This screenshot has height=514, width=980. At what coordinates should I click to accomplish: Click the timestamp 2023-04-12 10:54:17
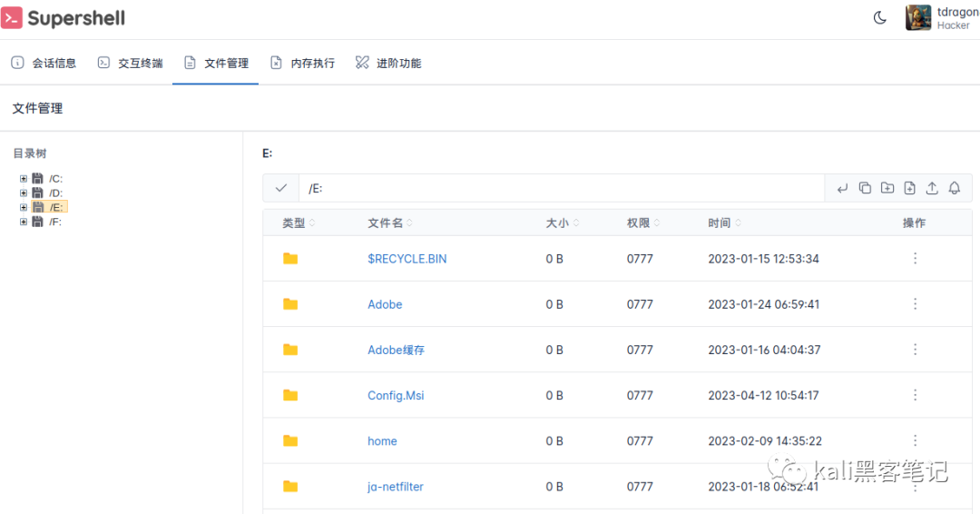pyautogui.click(x=763, y=395)
